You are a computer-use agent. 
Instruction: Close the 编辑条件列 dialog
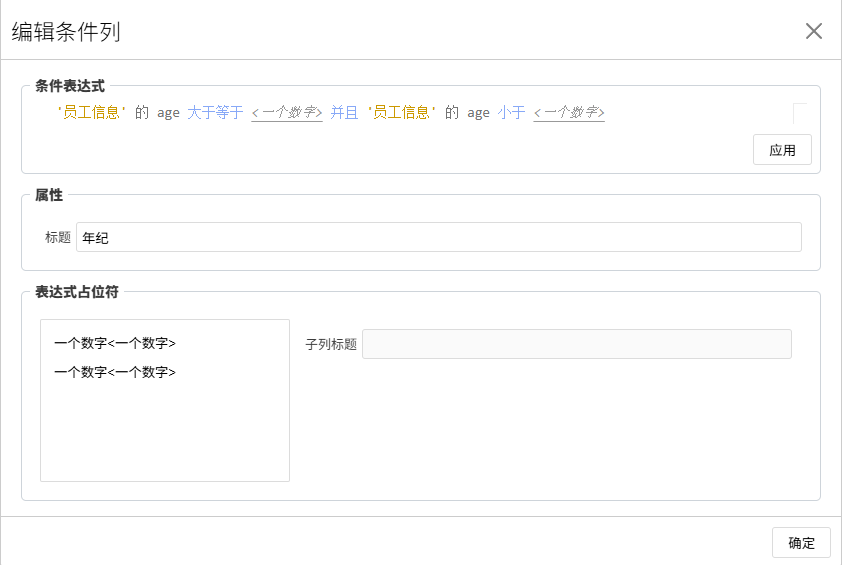[813, 31]
